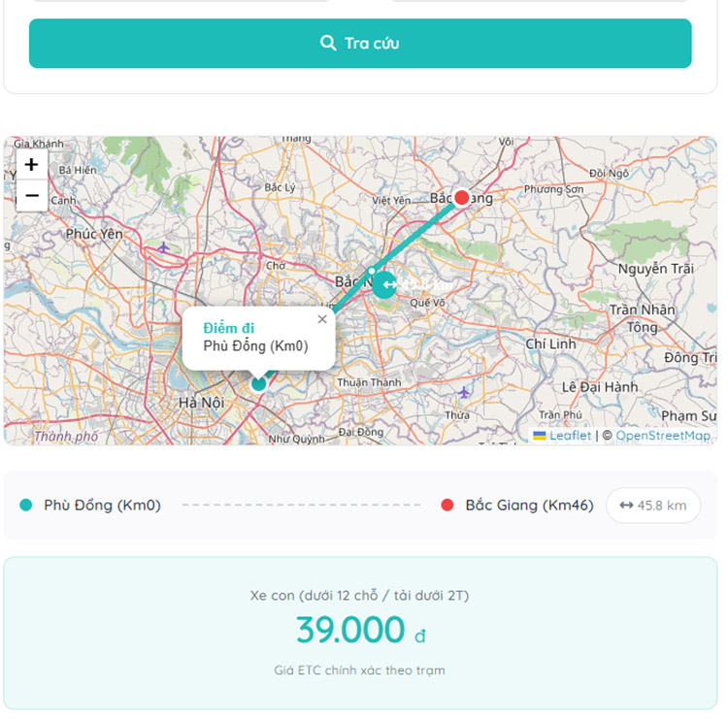Click the airport icon near Phúc Yên
This screenshot has height=719, width=728.
point(164,247)
